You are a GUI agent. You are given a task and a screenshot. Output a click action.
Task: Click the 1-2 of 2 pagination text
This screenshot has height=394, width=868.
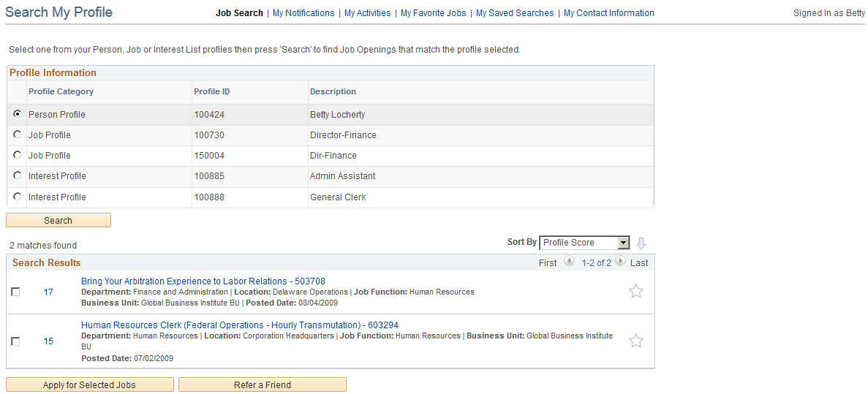pyautogui.click(x=596, y=263)
